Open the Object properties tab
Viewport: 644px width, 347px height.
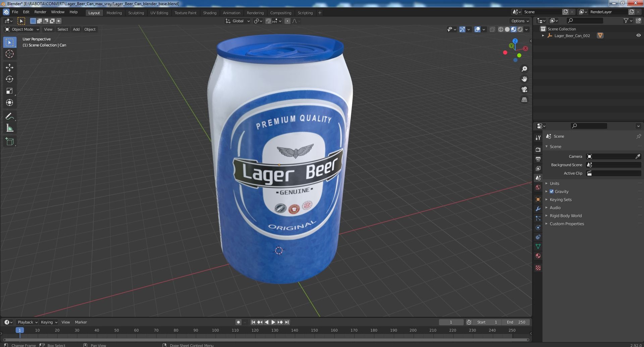point(538,199)
